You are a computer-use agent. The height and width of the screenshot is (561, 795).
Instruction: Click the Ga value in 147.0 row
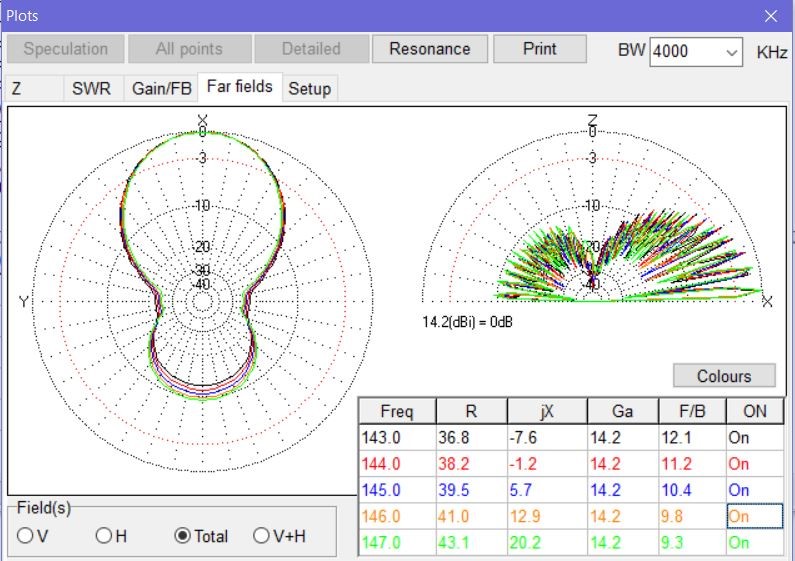click(623, 543)
